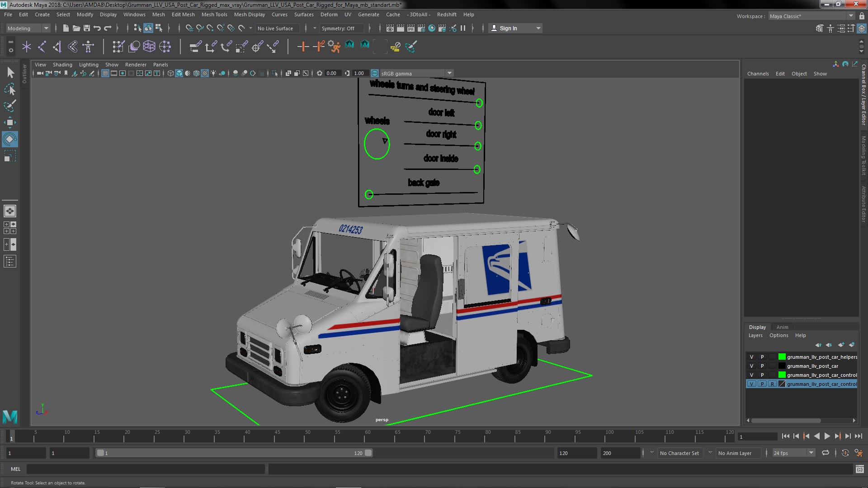Open animation preferences running-man icon
Viewport: 868px width, 488px height.
point(859,453)
